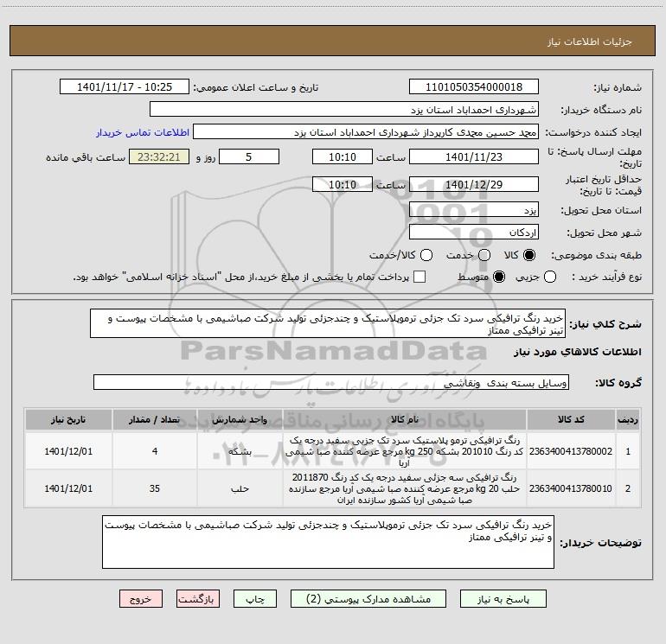Click the اطلاعات کالاهای مورد نیاز heading
Screen dimensions: 666x644
click(x=577, y=352)
